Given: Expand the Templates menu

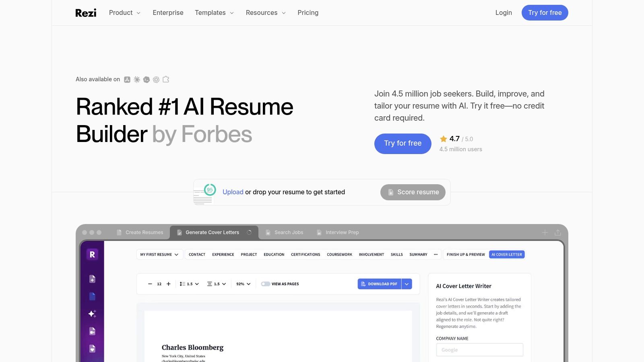Looking at the screenshot, I should [x=214, y=13].
